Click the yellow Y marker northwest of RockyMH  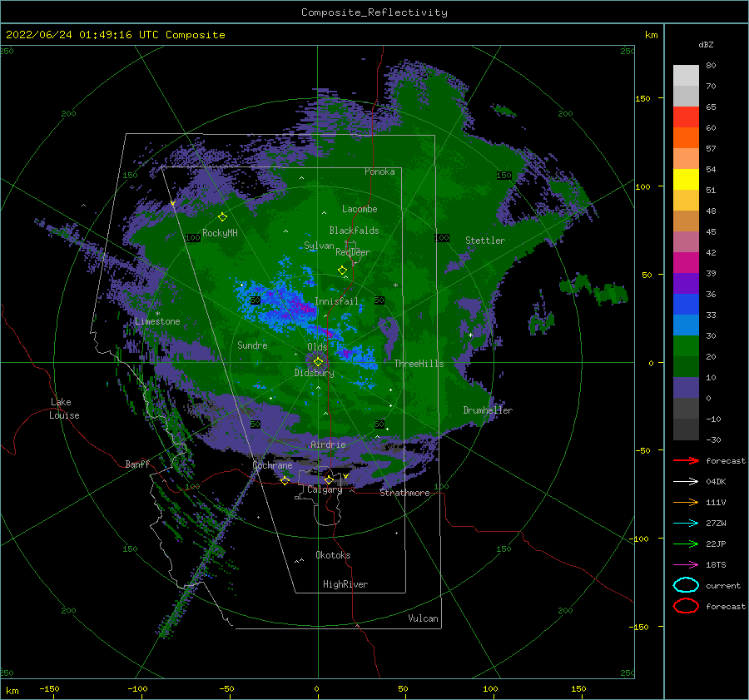click(172, 204)
